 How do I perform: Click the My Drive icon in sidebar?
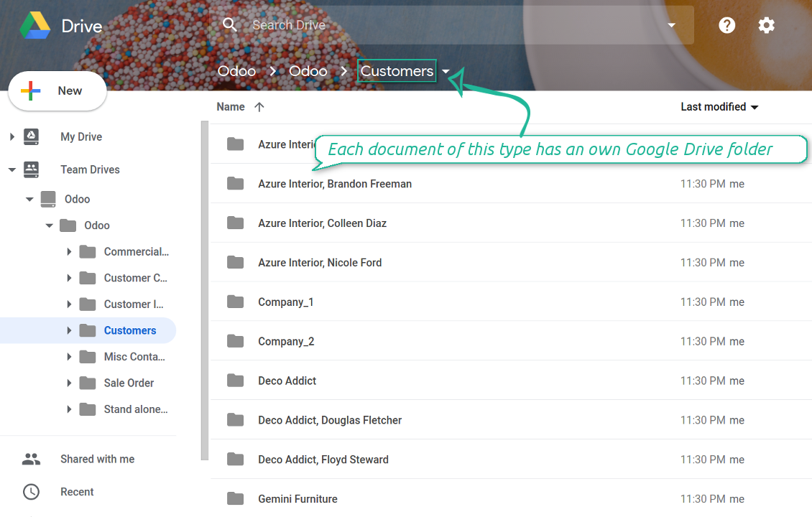pyautogui.click(x=31, y=136)
